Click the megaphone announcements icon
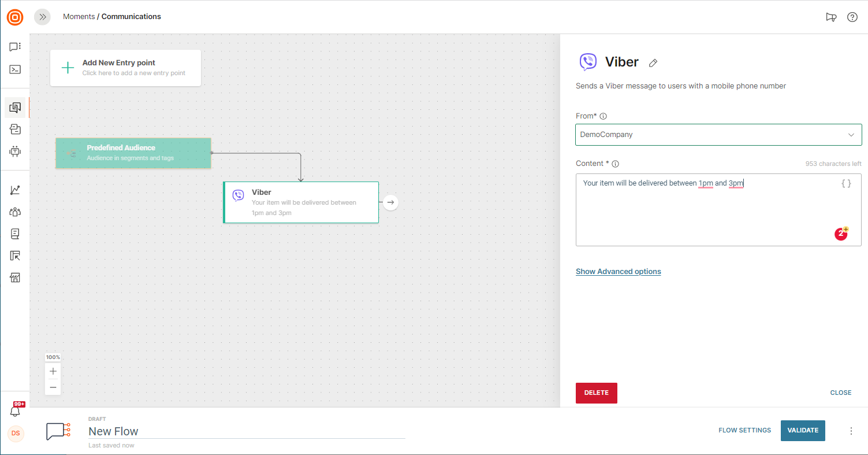 coord(831,17)
